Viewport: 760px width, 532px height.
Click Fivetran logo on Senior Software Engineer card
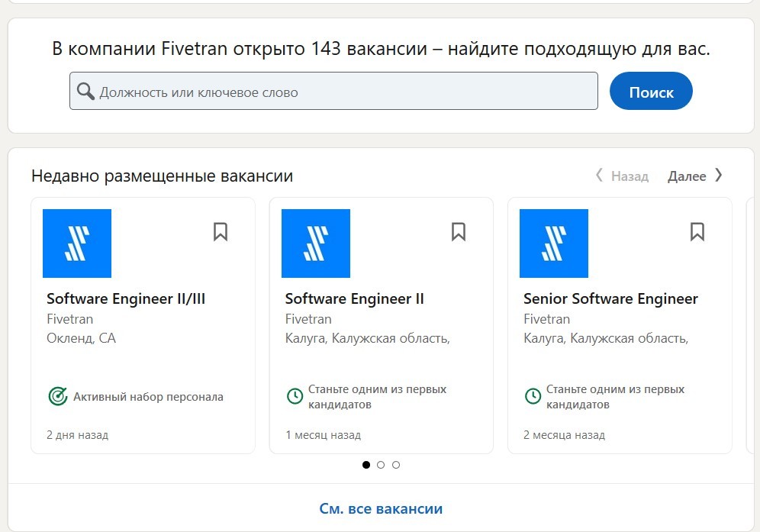coord(553,243)
